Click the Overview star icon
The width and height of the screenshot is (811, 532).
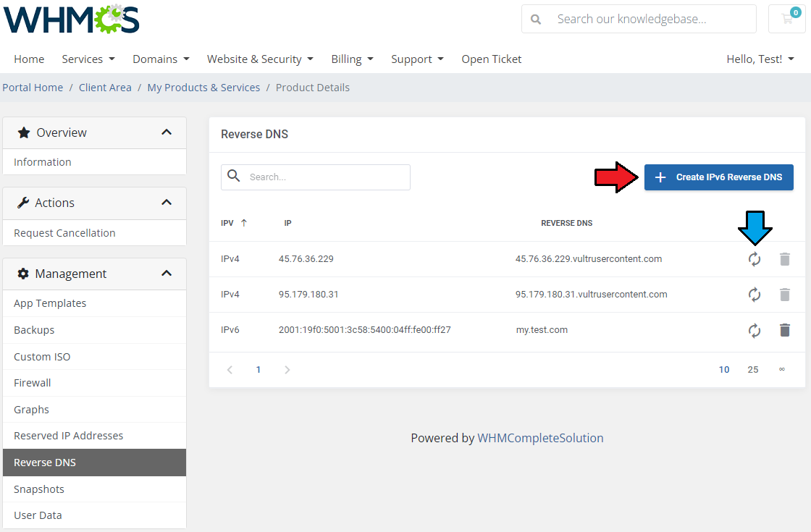tap(24, 133)
